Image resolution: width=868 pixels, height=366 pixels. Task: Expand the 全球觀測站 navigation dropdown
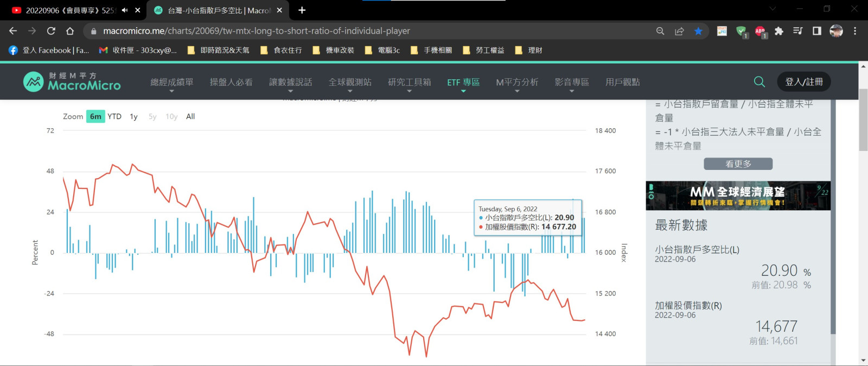point(350,83)
